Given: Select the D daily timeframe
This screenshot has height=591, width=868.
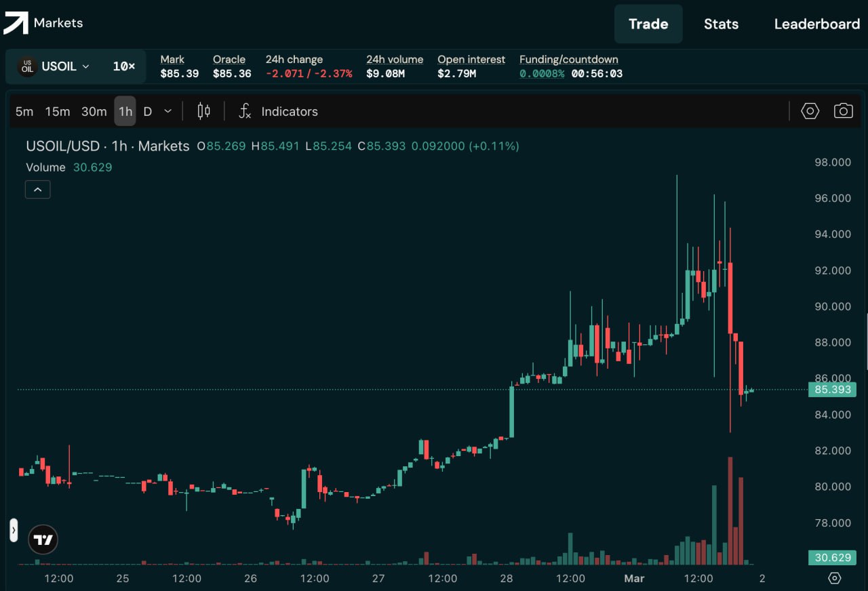Looking at the screenshot, I should click(148, 111).
